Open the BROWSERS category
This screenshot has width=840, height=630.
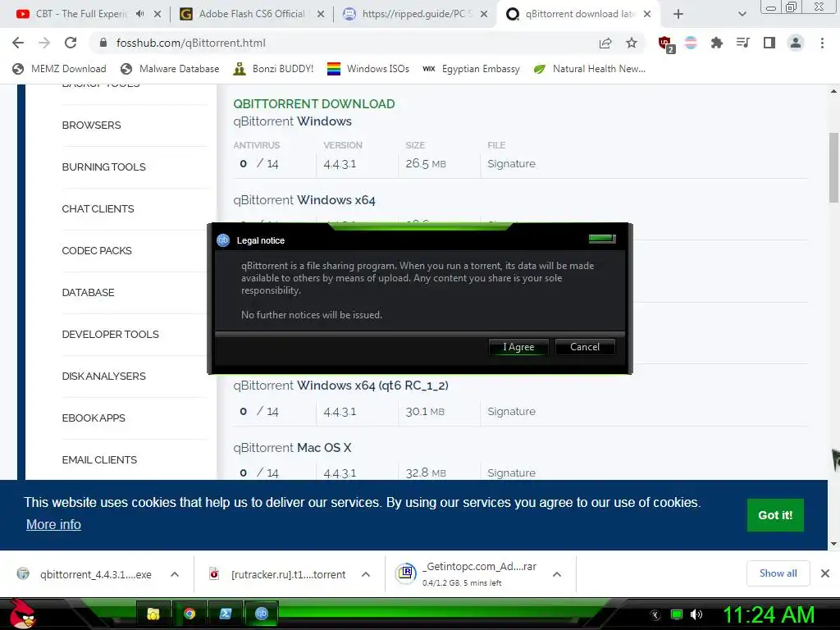click(91, 125)
